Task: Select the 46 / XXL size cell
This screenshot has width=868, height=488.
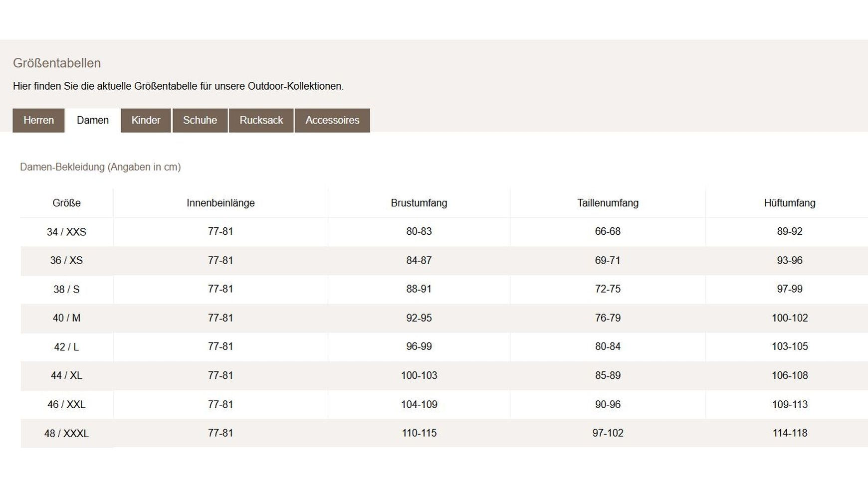Action: (x=66, y=404)
